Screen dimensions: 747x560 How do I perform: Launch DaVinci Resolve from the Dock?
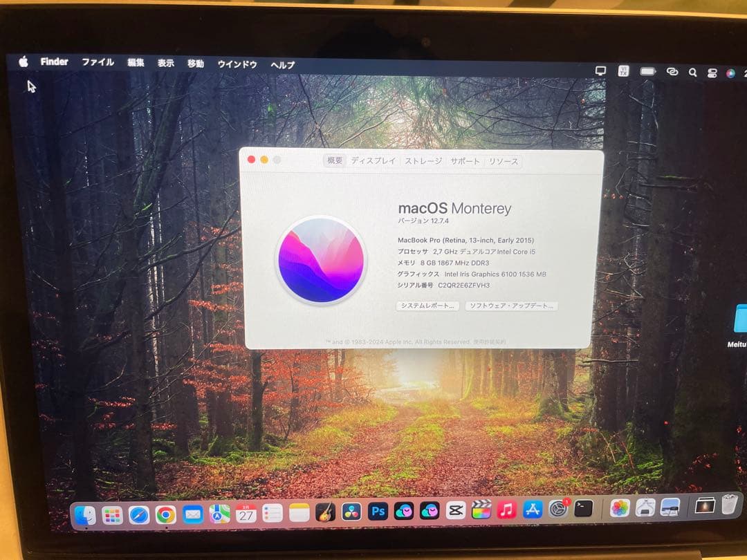click(x=352, y=512)
